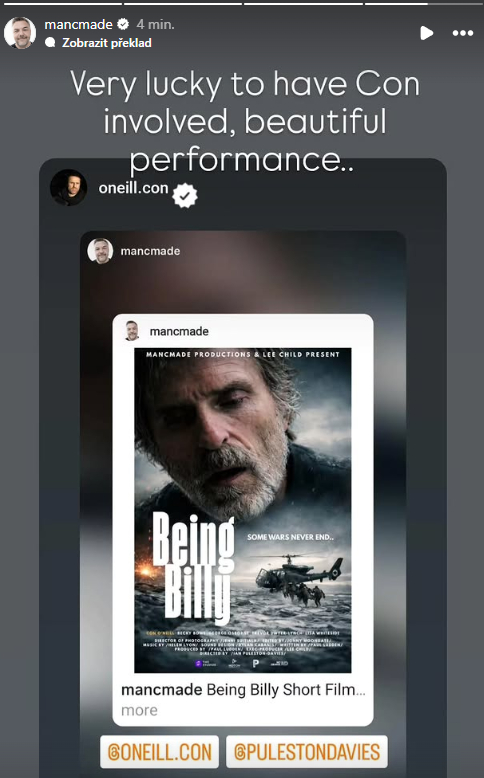Screen dimensions: 484x778
Task: Open the three-dot more options menu
Action: (x=463, y=33)
